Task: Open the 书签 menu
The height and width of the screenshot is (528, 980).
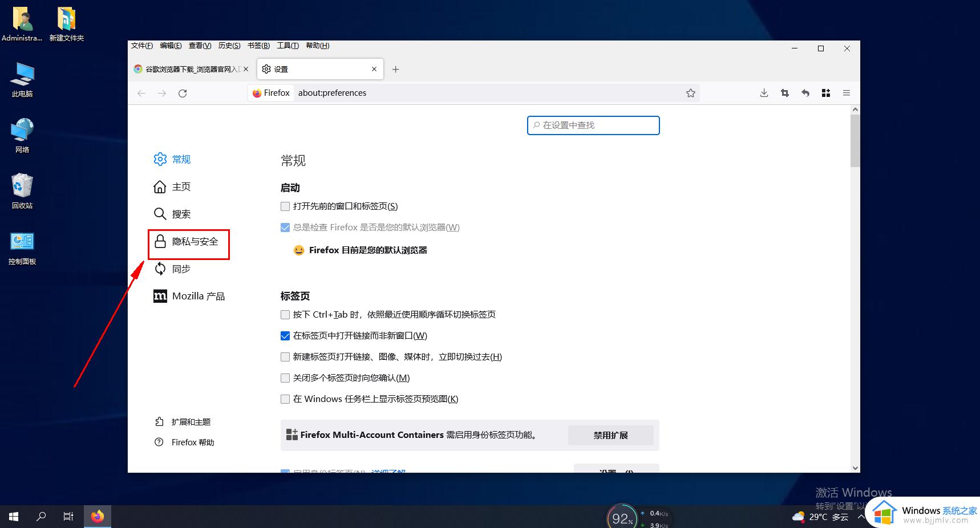Action: [x=258, y=46]
